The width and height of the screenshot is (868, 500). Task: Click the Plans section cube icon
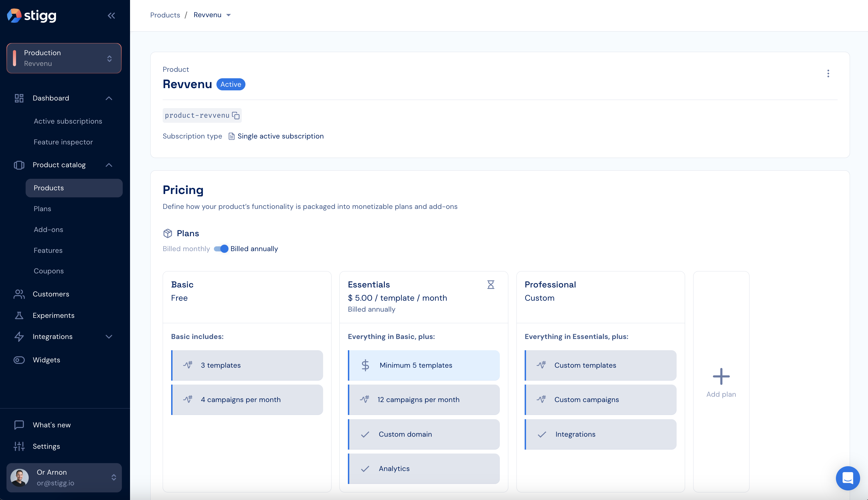pos(167,233)
